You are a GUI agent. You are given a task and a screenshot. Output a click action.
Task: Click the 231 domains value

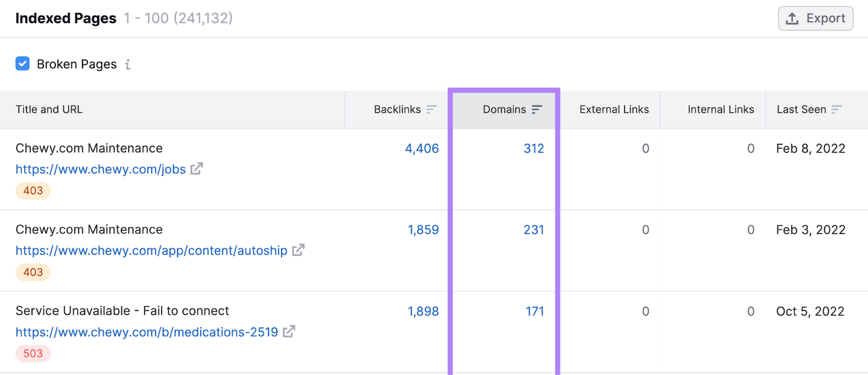533,230
